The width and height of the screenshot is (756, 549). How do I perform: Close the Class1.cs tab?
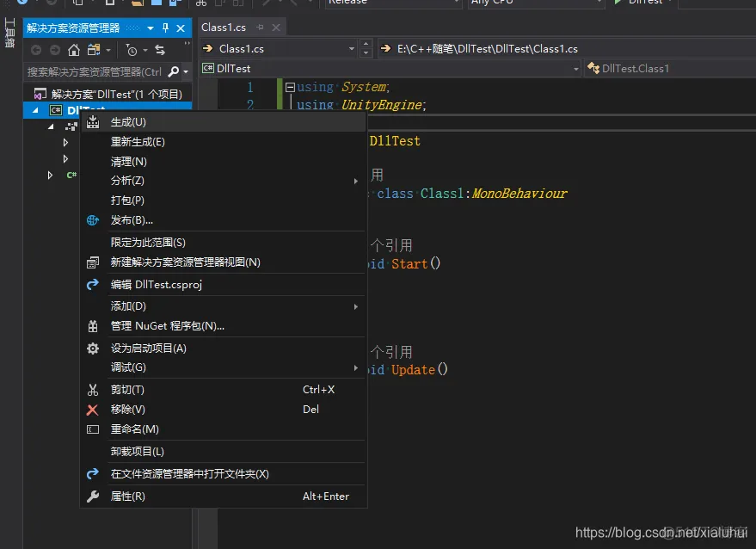pyautogui.click(x=276, y=28)
